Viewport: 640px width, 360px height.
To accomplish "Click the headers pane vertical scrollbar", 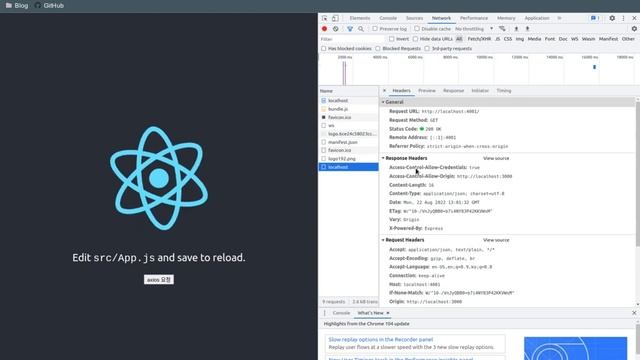I will pyautogui.click(x=638, y=173).
